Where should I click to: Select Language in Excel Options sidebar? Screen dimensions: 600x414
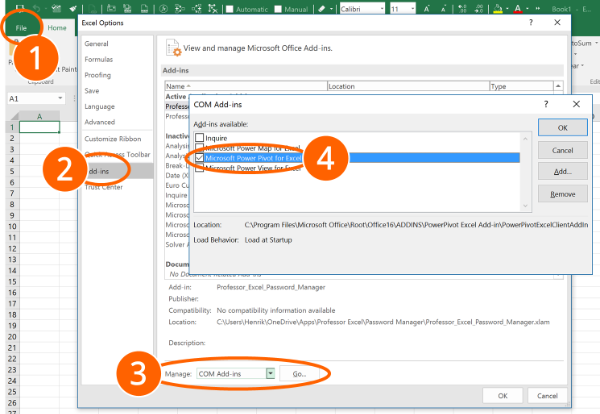99,106
